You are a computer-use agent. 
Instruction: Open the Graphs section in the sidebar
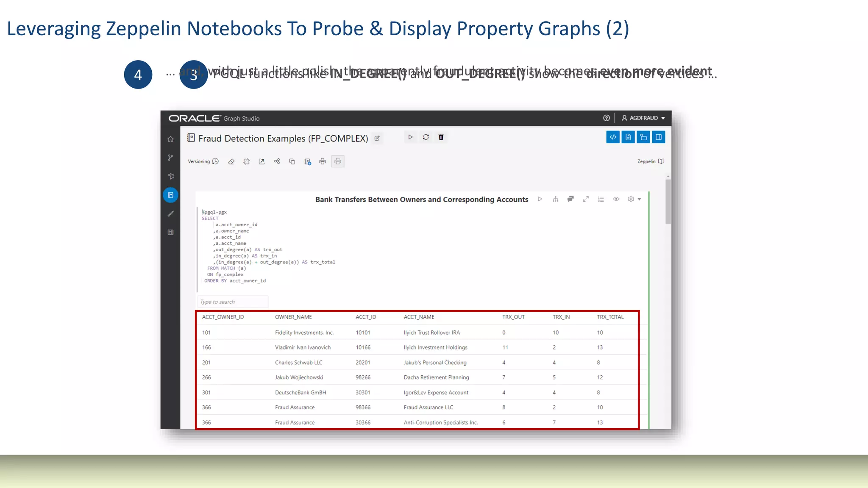click(170, 176)
